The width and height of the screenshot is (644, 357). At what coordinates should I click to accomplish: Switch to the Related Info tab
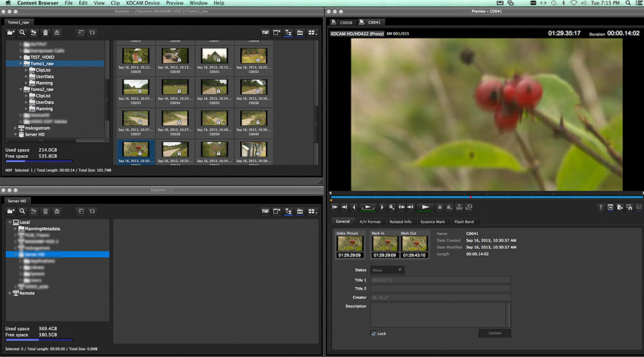[401, 222]
